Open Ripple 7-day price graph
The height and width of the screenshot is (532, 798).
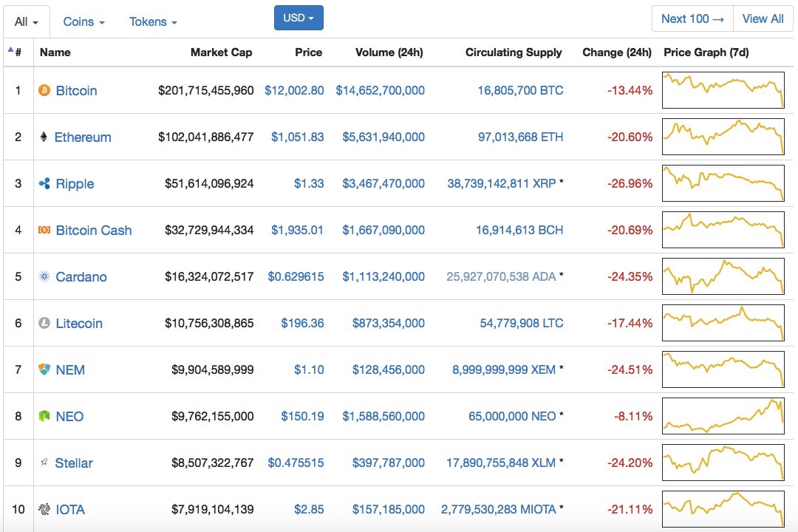723,183
